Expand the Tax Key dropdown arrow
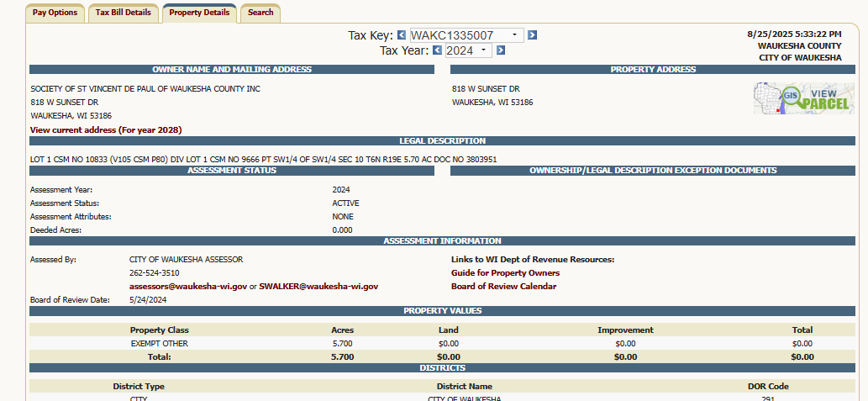868x401 pixels. [514, 35]
